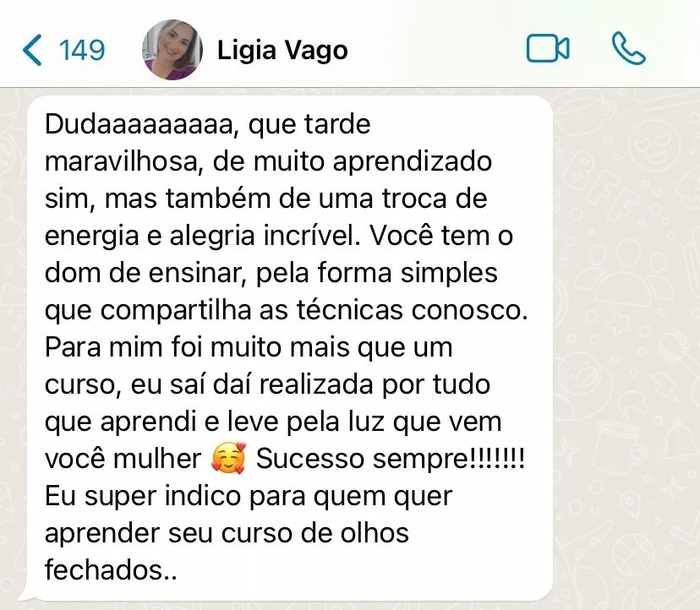
Task: Tap the "que compartilha as técnicas conosco." line
Action: pos(286,310)
